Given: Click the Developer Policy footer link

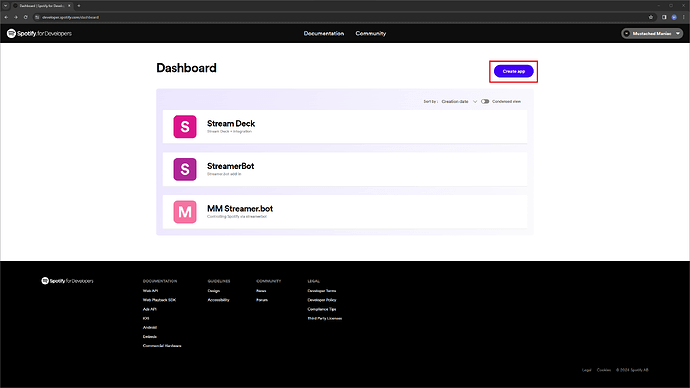Looking at the screenshot, I should 322,300.
